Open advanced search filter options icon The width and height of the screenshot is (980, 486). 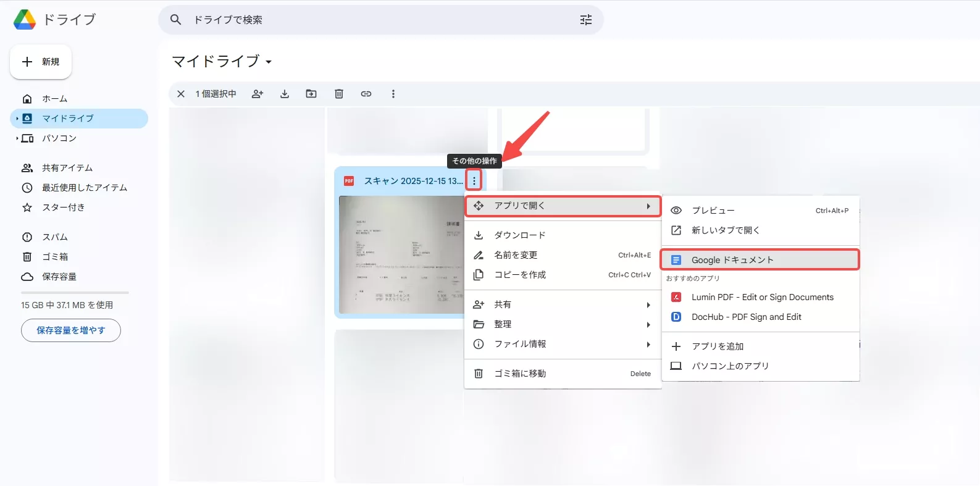point(586,20)
